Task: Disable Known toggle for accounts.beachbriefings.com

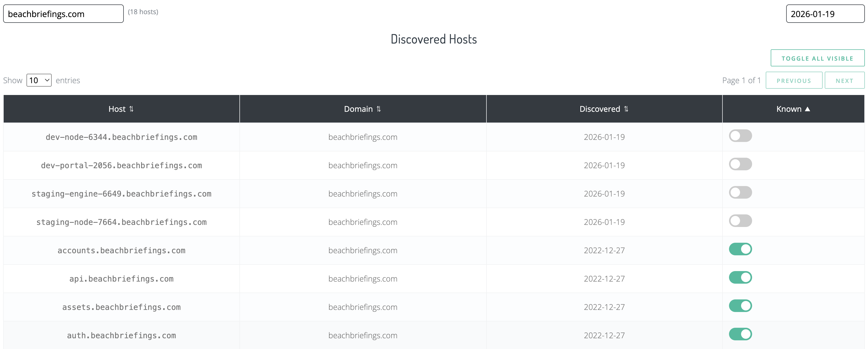Action: 740,249
